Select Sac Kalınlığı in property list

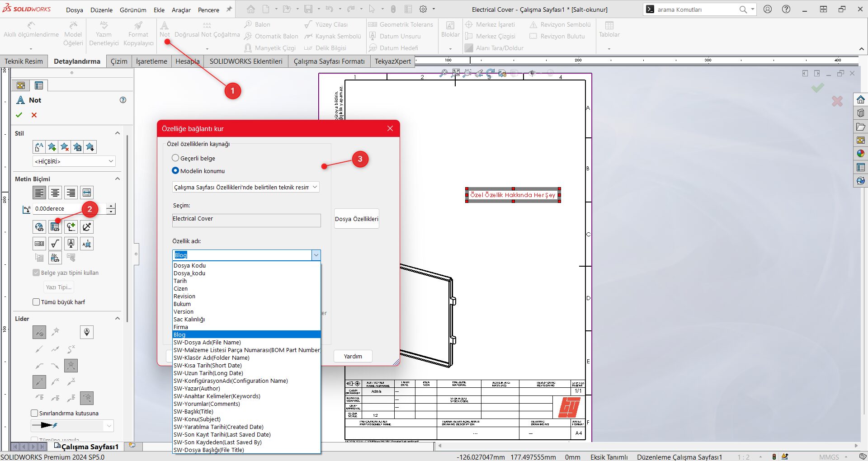tap(246, 319)
